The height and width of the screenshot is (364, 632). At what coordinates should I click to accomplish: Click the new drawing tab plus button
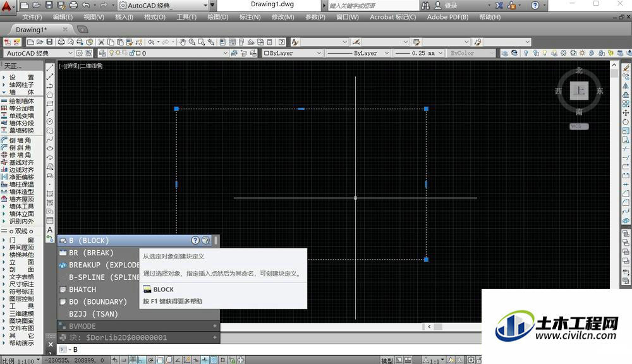(x=82, y=30)
